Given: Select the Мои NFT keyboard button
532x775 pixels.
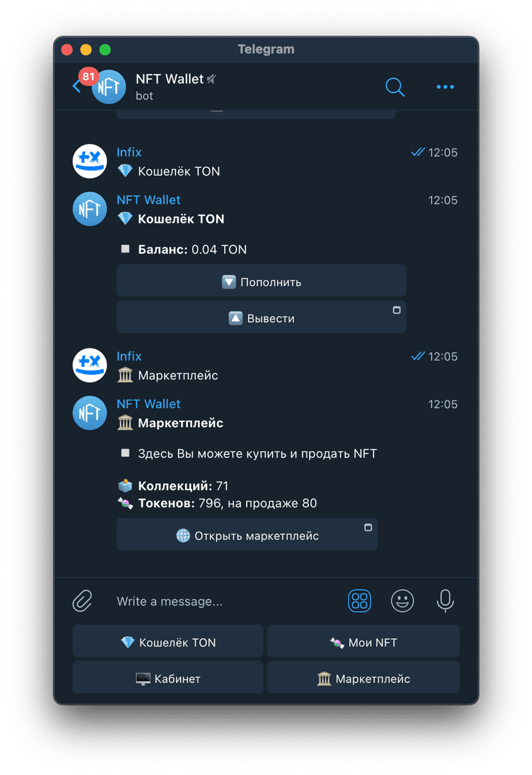Looking at the screenshot, I should tap(363, 641).
